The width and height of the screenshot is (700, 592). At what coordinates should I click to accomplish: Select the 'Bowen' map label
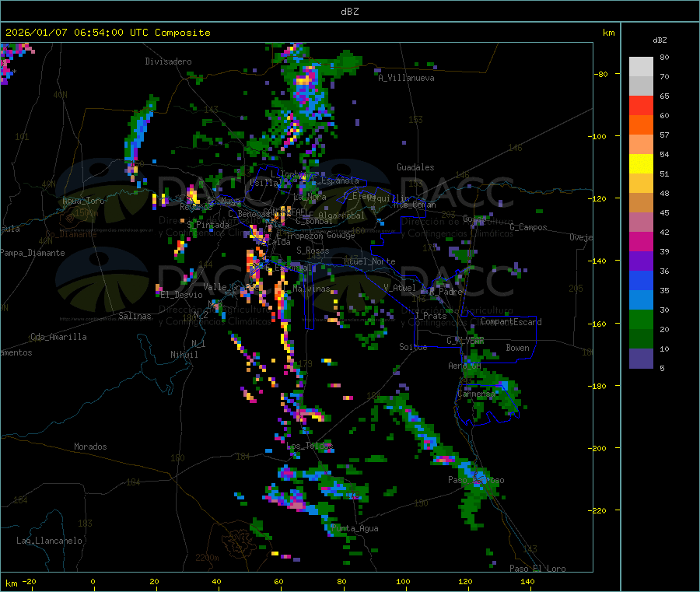(x=518, y=348)
